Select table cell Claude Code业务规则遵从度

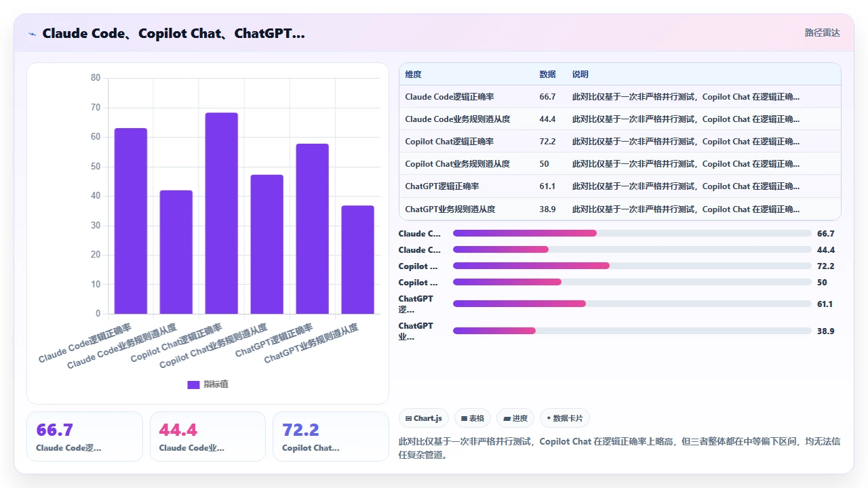click(458, 119)
